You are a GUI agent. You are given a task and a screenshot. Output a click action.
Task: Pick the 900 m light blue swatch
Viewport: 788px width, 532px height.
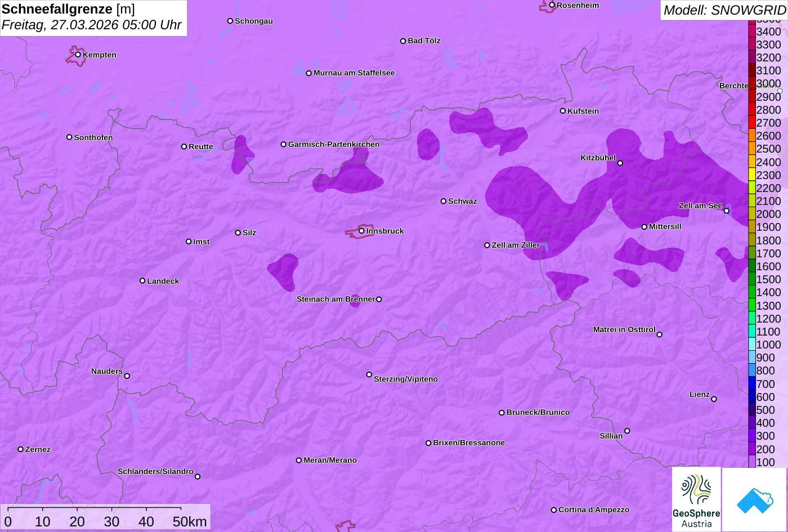pyautogui.click(x=752, y=357)
